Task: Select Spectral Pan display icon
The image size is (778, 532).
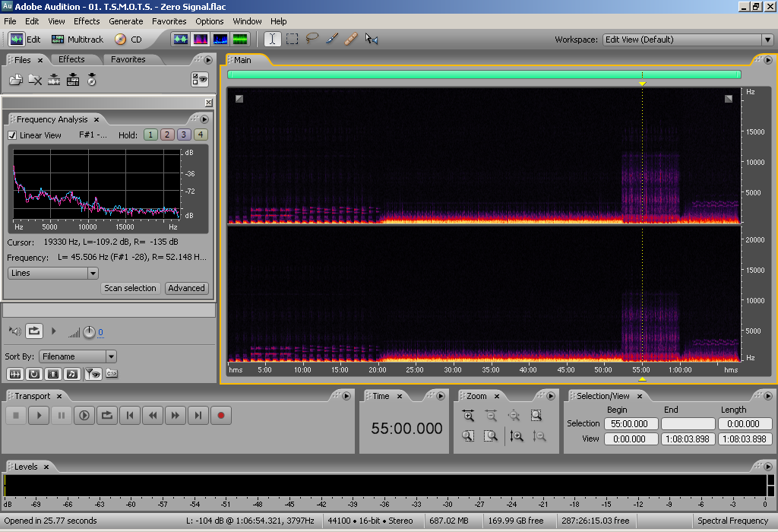Action: (220, 40)
